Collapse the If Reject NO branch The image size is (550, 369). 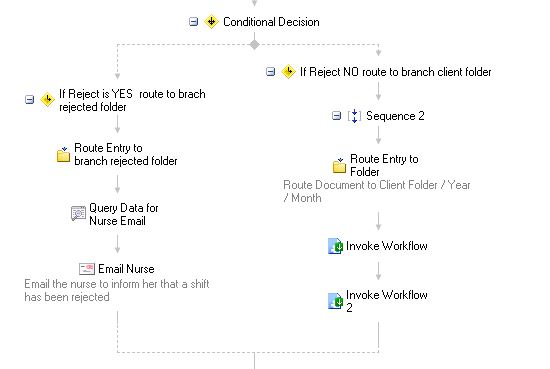point(270,72)
